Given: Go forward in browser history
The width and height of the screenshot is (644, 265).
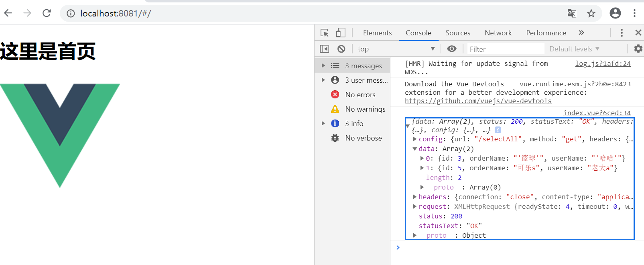Looking at the screenshot, I should point(27,13).
